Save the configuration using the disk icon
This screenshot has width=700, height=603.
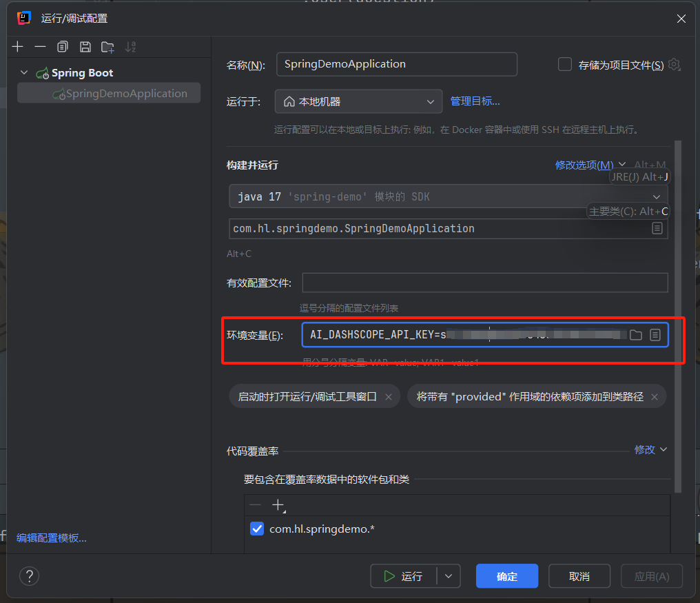coord(85,46)
